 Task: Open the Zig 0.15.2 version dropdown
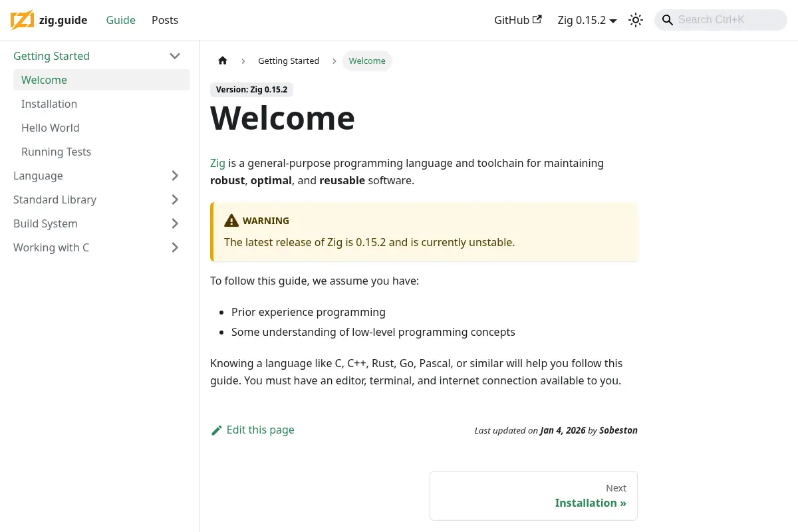point(587,20)
